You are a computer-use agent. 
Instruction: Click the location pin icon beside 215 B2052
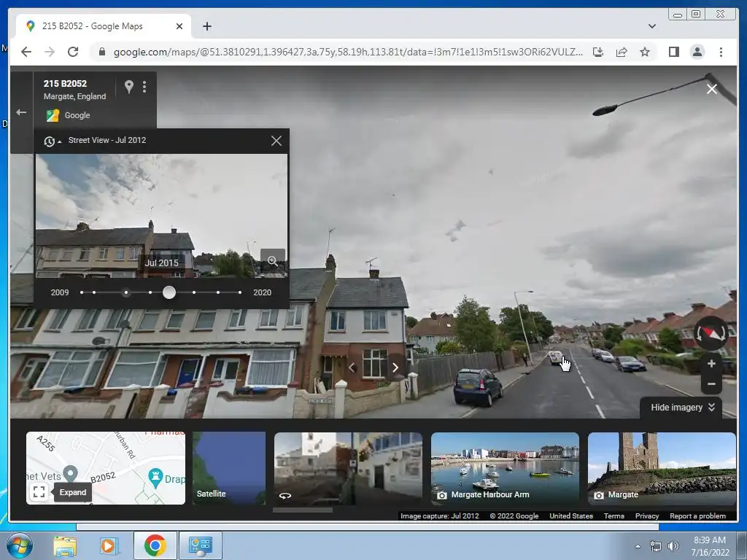(x=128, y=86)
